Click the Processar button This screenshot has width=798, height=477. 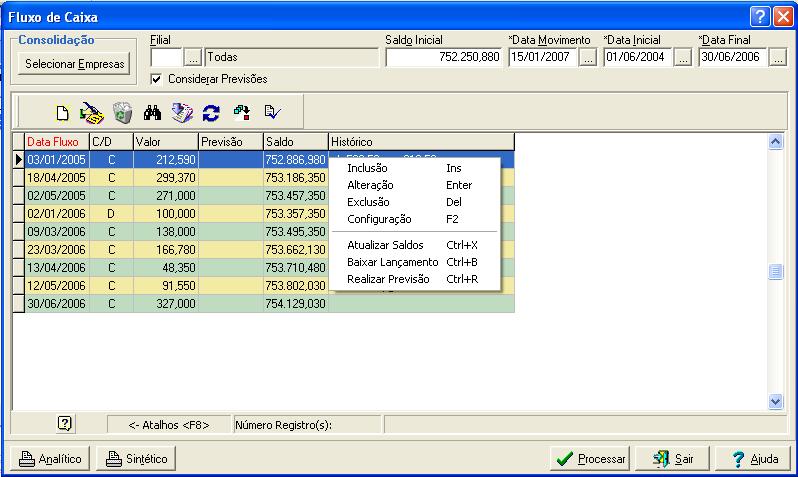[590, 459]
